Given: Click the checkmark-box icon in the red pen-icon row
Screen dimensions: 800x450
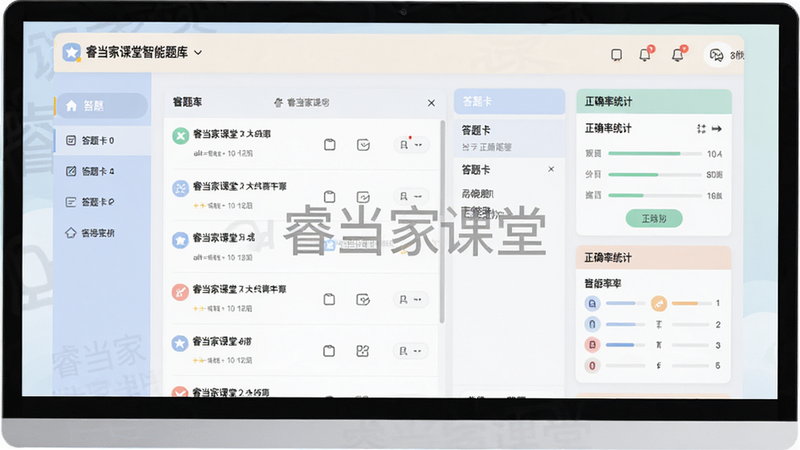Looking at the screenshot, I should click(x=363, y=299).
